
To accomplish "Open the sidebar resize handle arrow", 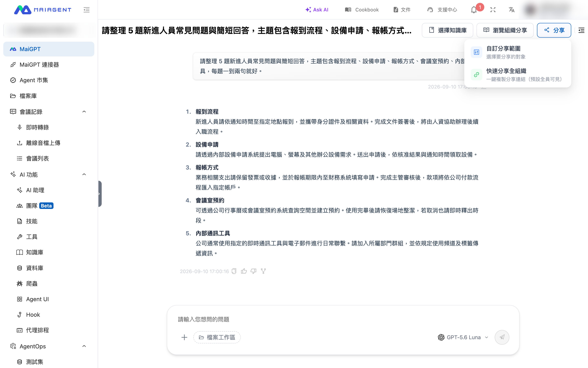I will [x=100, y=194].
